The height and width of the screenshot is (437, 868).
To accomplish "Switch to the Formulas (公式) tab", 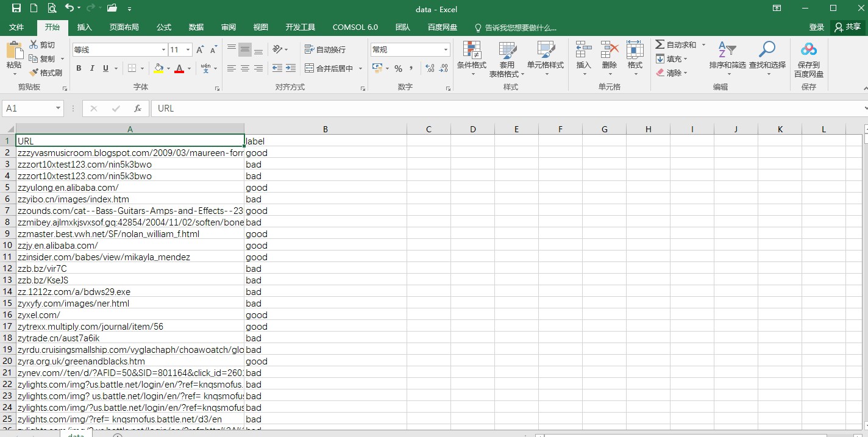I will coord(163,27).
